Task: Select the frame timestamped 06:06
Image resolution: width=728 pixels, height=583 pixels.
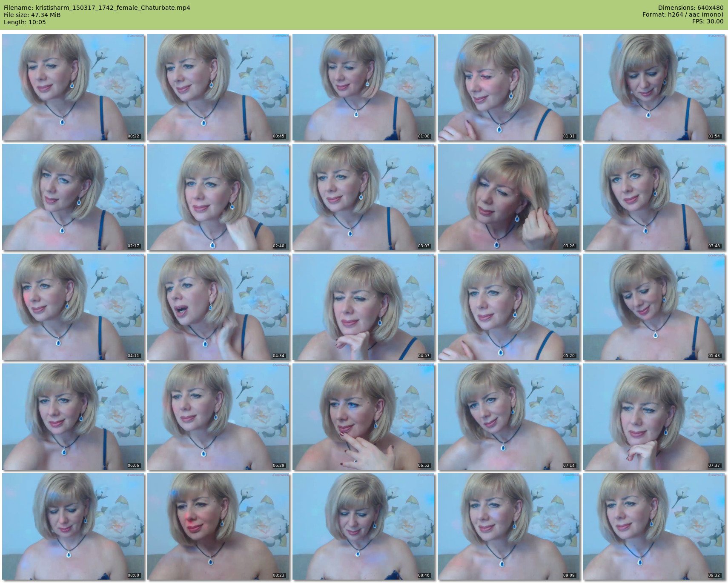Action: pyautogui.click(x=73, y=417)
